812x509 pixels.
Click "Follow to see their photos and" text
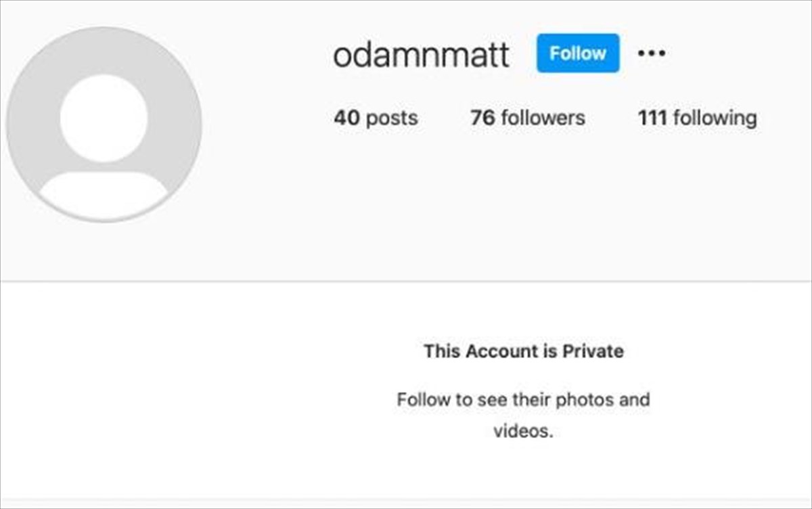[523, 399]
